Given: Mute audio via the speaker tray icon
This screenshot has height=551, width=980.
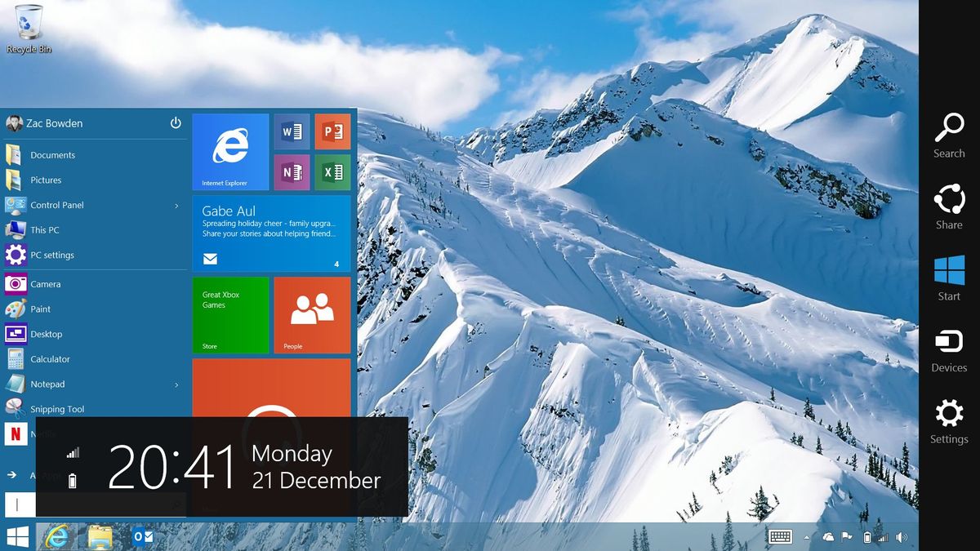Looking at the screenshot, I should [x=902, y=536].
